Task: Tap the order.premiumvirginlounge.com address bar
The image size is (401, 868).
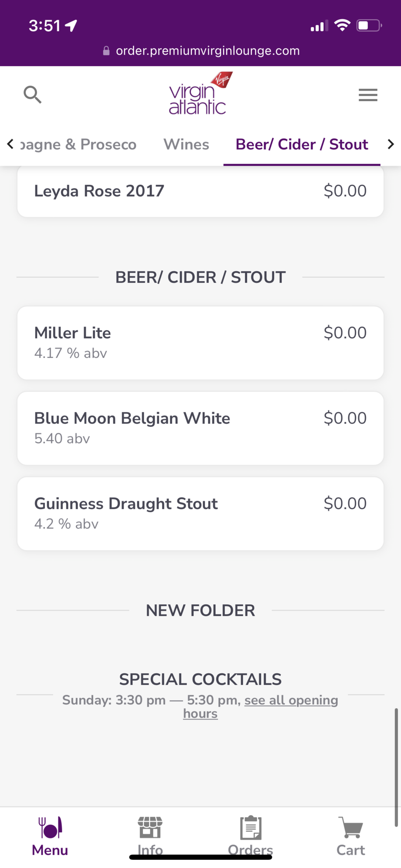Action: pos(207,51)
